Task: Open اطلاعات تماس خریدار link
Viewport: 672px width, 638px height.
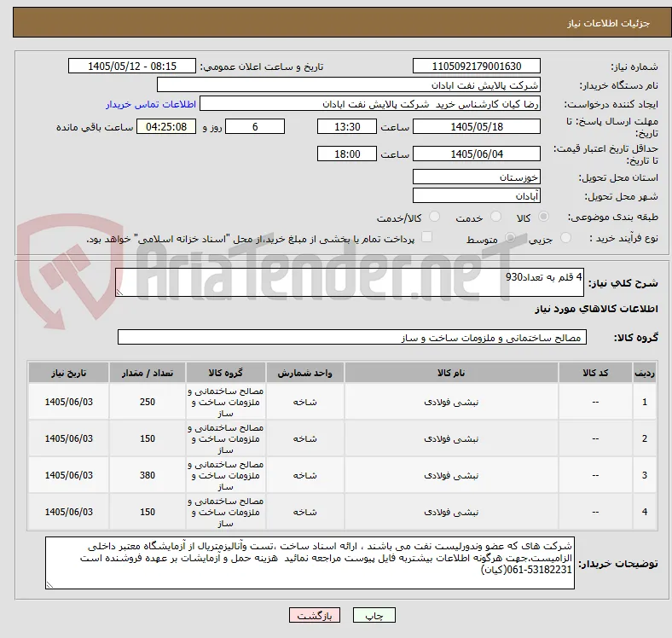Action: coord(151,104)
